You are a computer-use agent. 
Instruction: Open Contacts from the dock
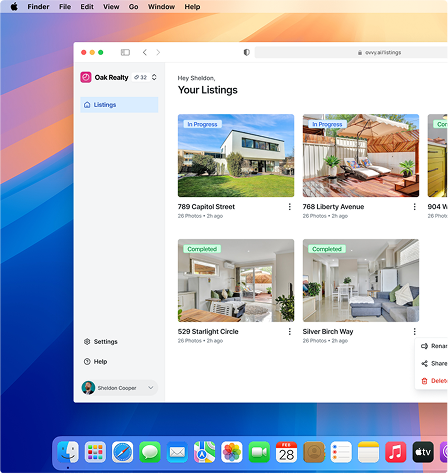314,452
